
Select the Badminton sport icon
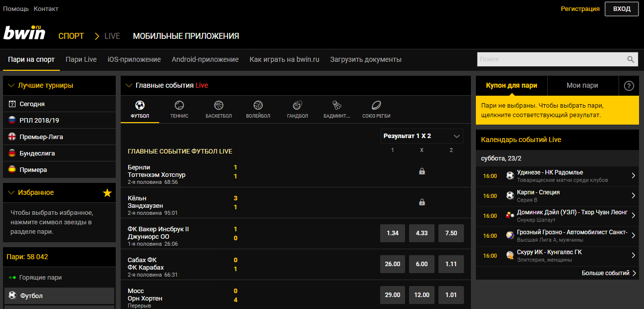pyautogui.click(x=337, y=105)
